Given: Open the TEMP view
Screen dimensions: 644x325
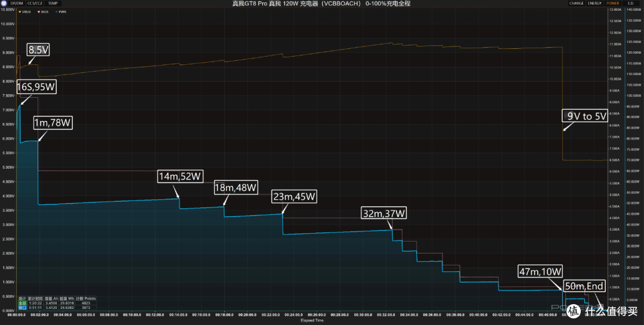Looking at the screenshot, I should point(52,4).
